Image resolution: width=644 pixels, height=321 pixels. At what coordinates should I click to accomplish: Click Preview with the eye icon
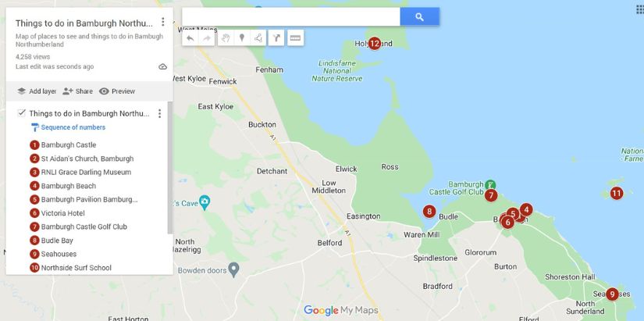117,91
